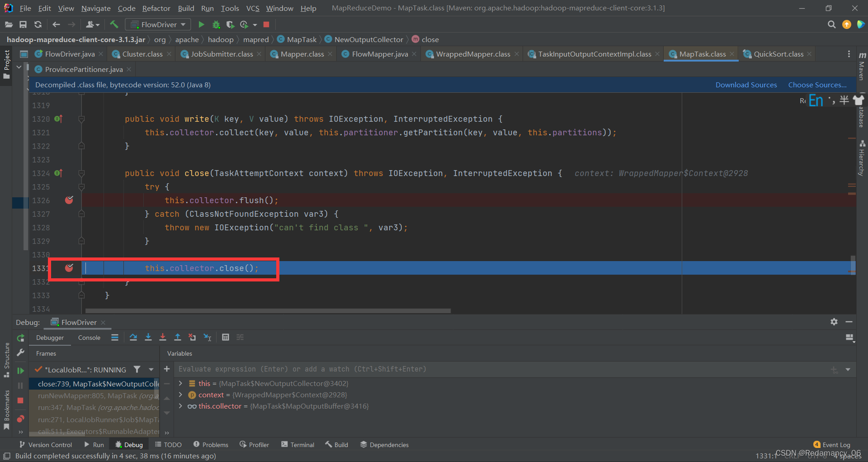Select frame run:347, MapTask
The image size is (868, 462).
click(94, 407)
